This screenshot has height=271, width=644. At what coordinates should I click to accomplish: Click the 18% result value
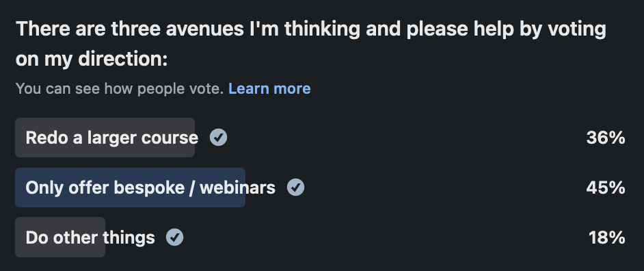click(607, 237)
